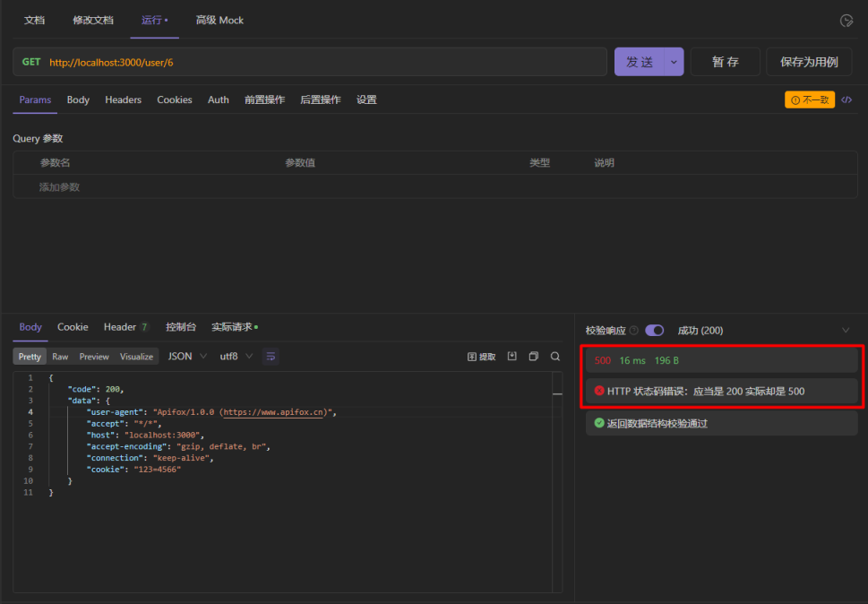Click the GET method label
The height and width of the screenshot is (604, 868).
[x=31, y=62]
